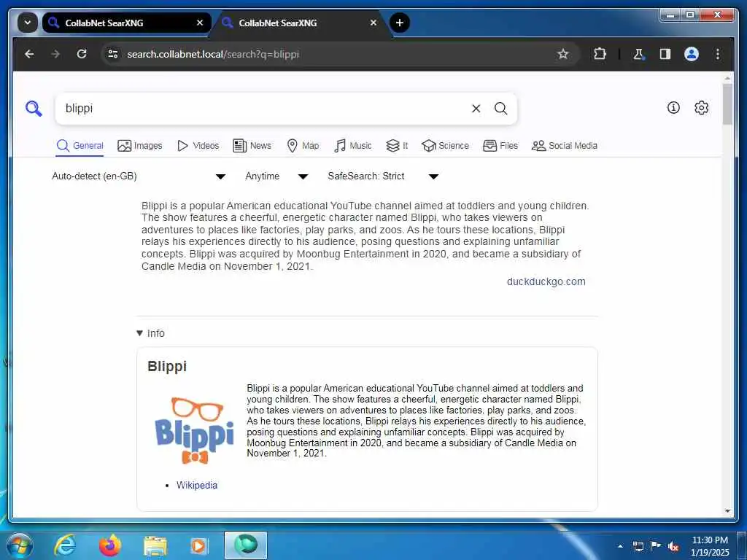Reload the page with the refresh icon
The height and width of the screenshot is (560, 747).
(82, 54)
